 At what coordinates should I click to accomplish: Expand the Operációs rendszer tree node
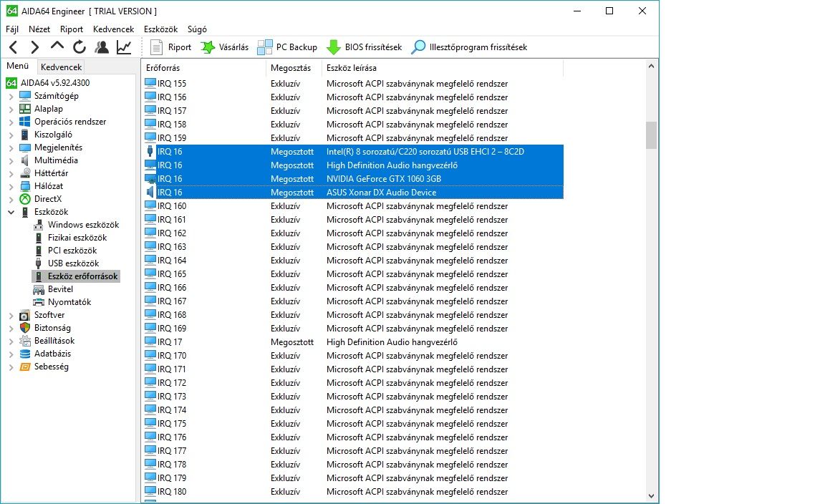[11, 122]
